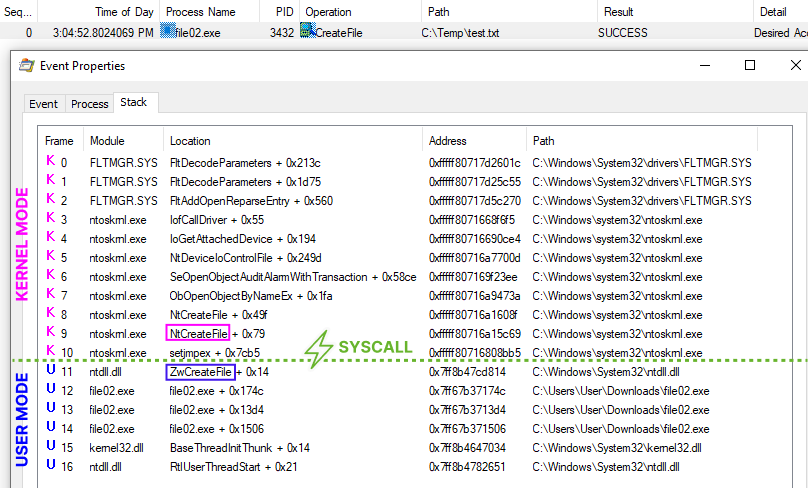The width and height of the screenshot is (808, 488).
Task: Select BaseThreadInitThunk + 0x14 location
Action: (x=240, y=448)
